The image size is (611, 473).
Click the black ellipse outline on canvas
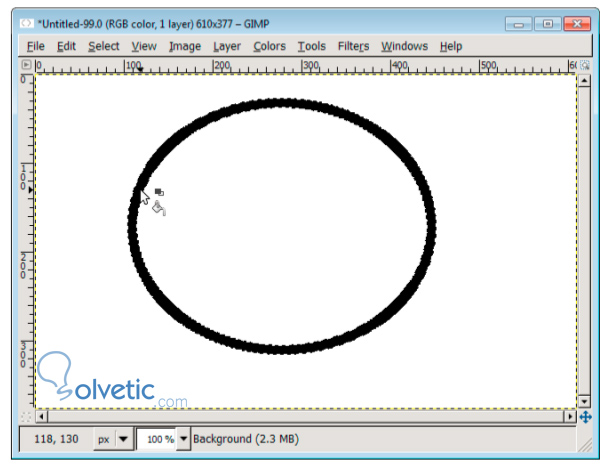(282, 102)
